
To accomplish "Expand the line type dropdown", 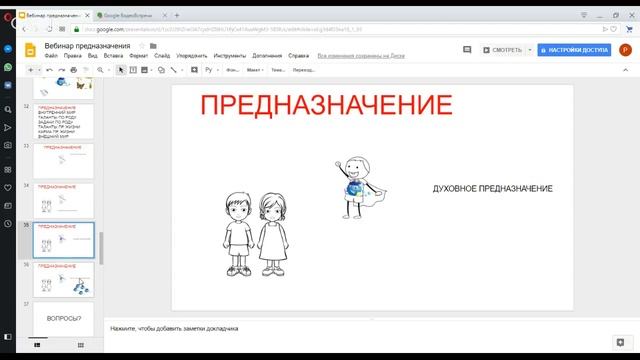I will pos(182,70).
